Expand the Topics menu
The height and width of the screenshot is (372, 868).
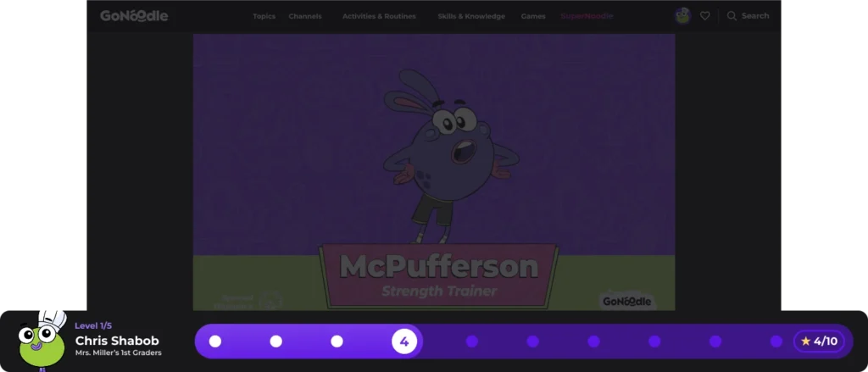point(264,16)
